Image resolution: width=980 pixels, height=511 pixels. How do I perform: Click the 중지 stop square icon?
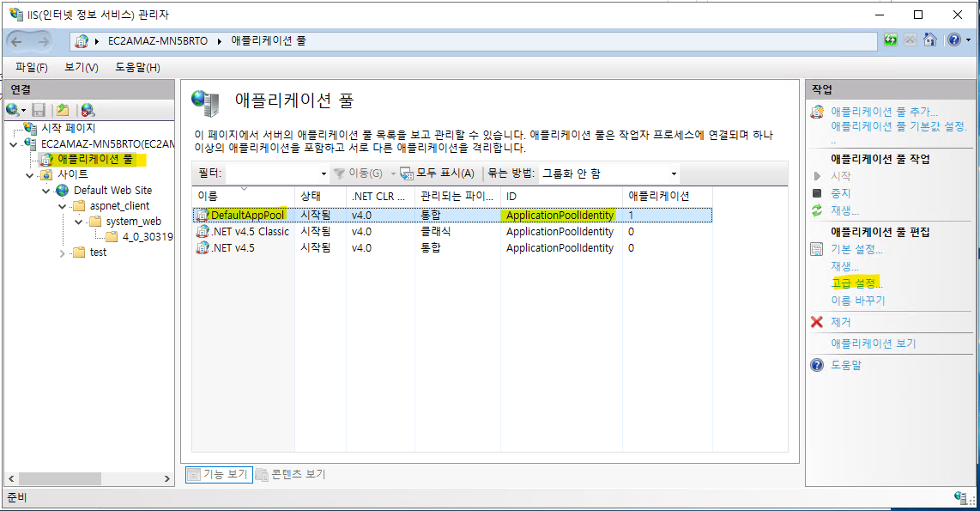click(817, 193)
